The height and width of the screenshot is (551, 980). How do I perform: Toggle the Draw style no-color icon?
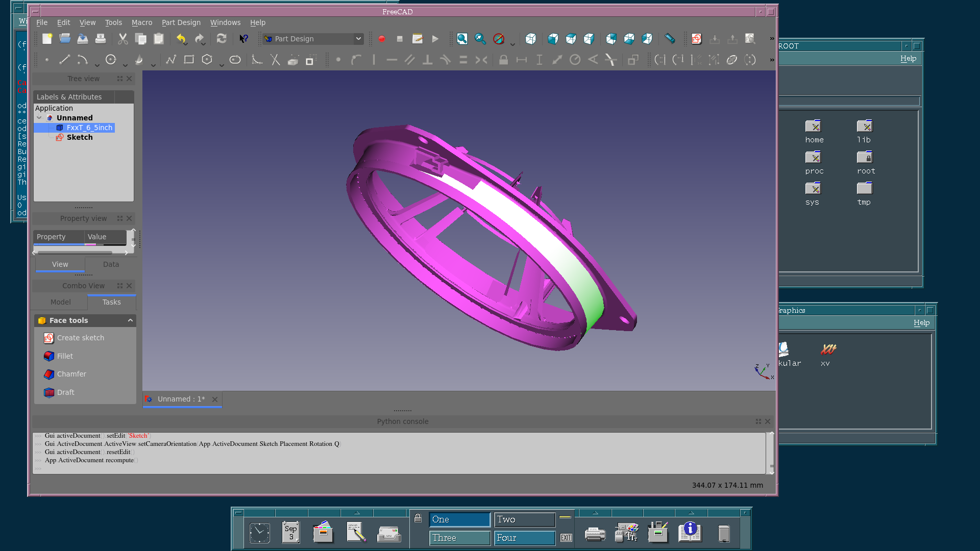click(499, 39)
